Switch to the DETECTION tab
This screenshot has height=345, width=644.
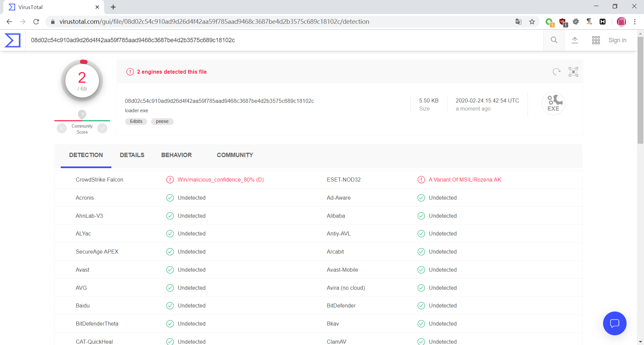[86, 155]
